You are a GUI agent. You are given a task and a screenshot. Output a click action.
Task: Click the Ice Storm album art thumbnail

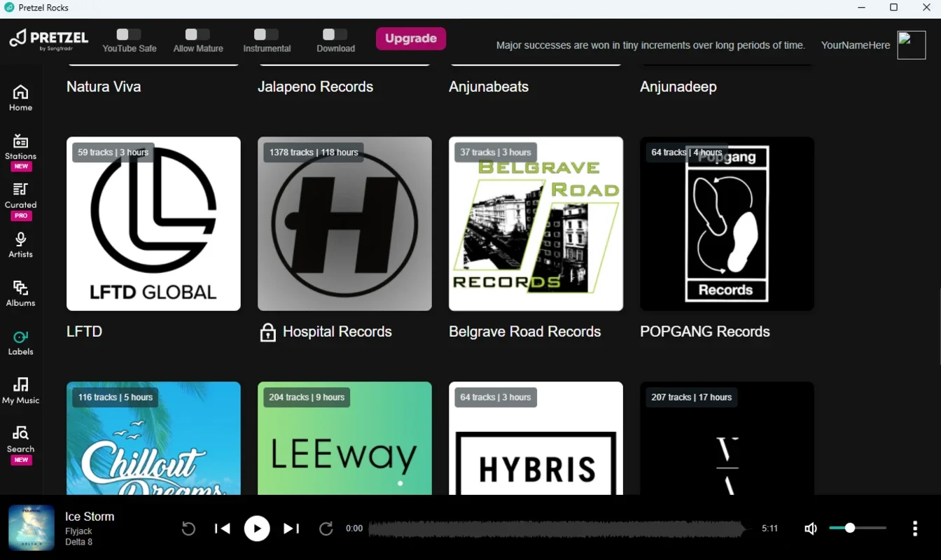pyautogui.click(x=32, y=528)
